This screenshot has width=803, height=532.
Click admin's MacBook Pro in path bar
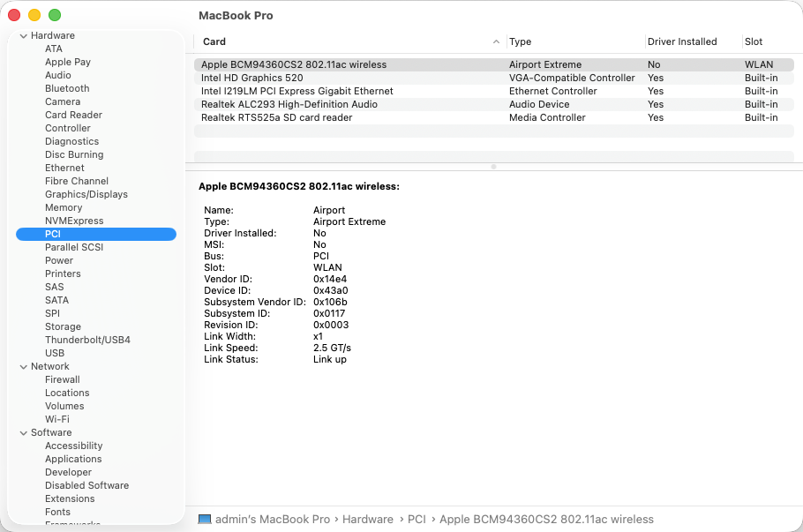(273, 519)
